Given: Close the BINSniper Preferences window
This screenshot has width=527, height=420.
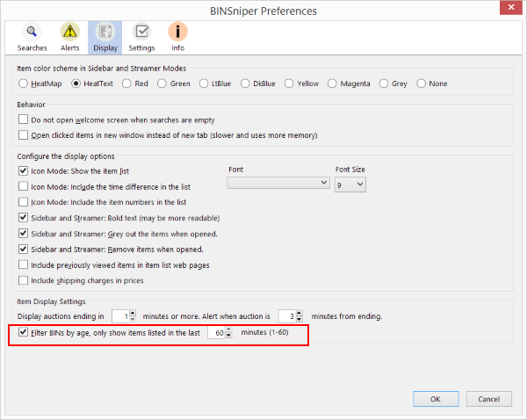Looking at the screenshot, I should coord(510,7).
